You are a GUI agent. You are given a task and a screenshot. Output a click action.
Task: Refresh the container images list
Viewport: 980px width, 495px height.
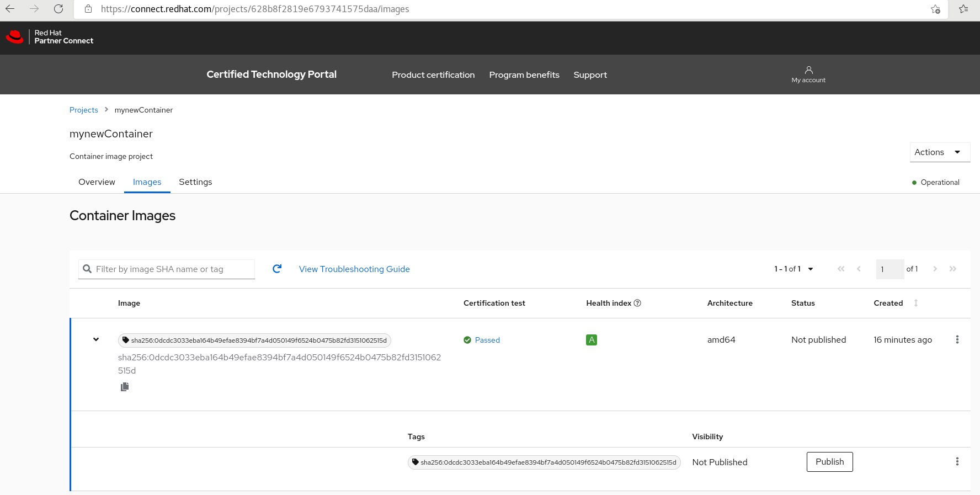pos(277,269)
